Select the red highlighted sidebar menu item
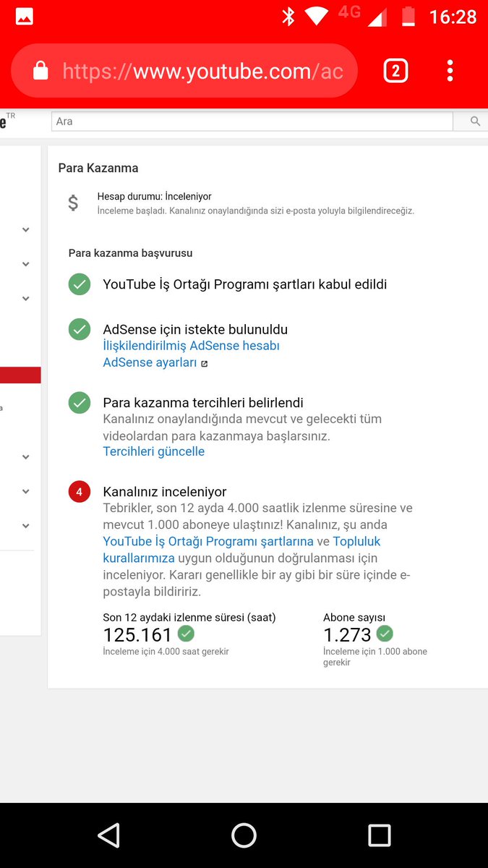The width and height of the screenshot is (488, 868). point(20,375)
